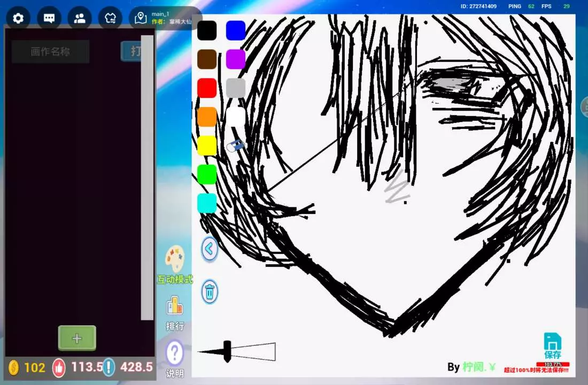Open the players list icon

click(80, 18)
